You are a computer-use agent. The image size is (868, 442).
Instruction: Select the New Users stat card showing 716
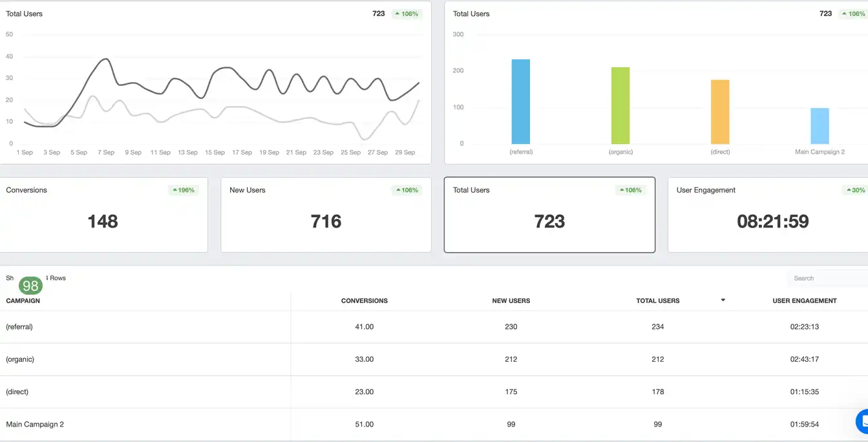pos(326,215)
